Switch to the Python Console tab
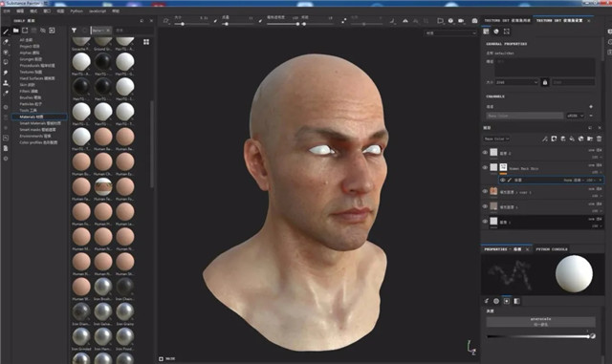 coord(552,249)
